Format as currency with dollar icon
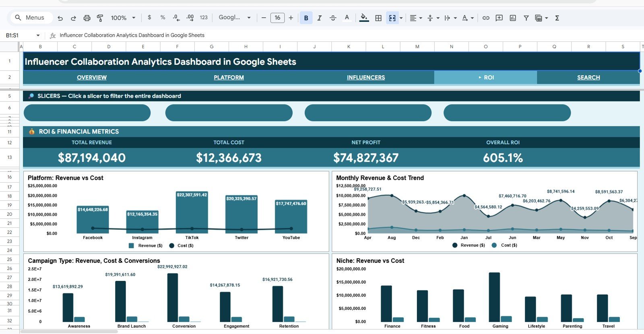Viewport: 644px width, 334px height. [x=149, y=17]
